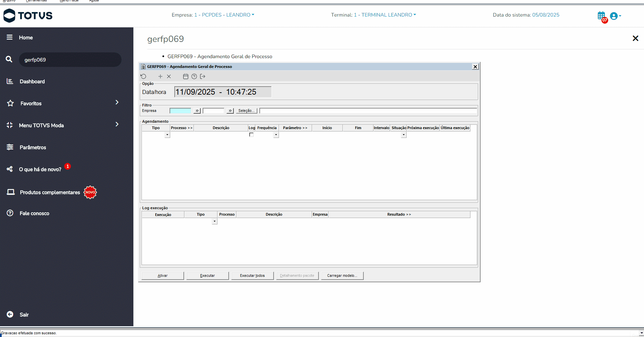
Task: Click the exit arrow icon in toolbar
Action: 203,76
